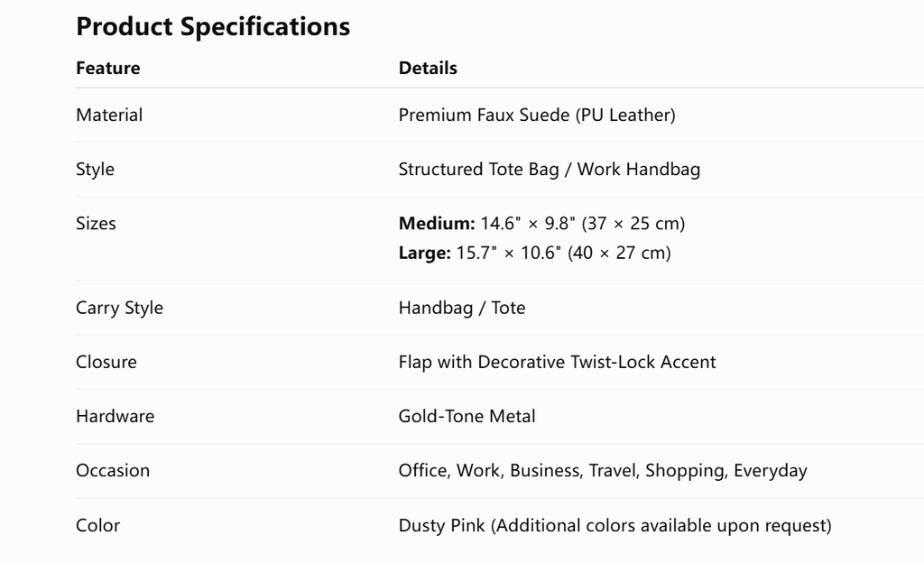Click the Hardware row label
The image size is (924, 563).
[x=115, y=416]
